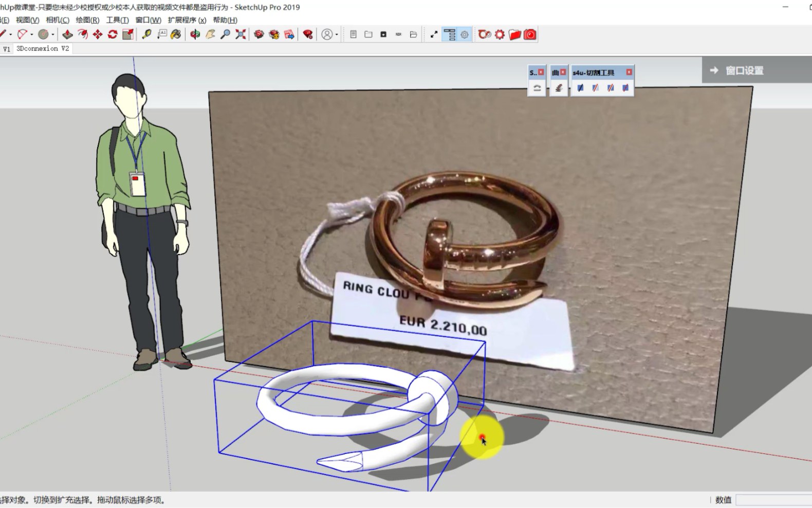
Task: Close the 曲 floating toolbar
Action: click(563, 72)
